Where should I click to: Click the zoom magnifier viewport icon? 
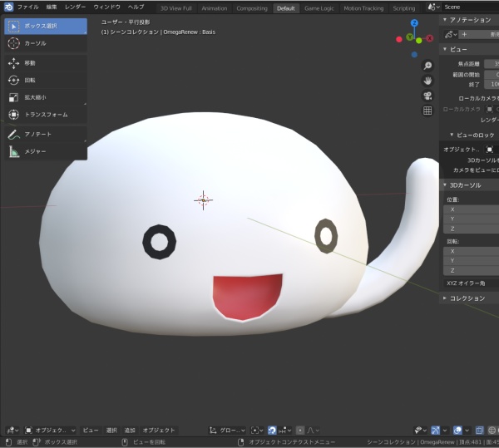[427, 66]
